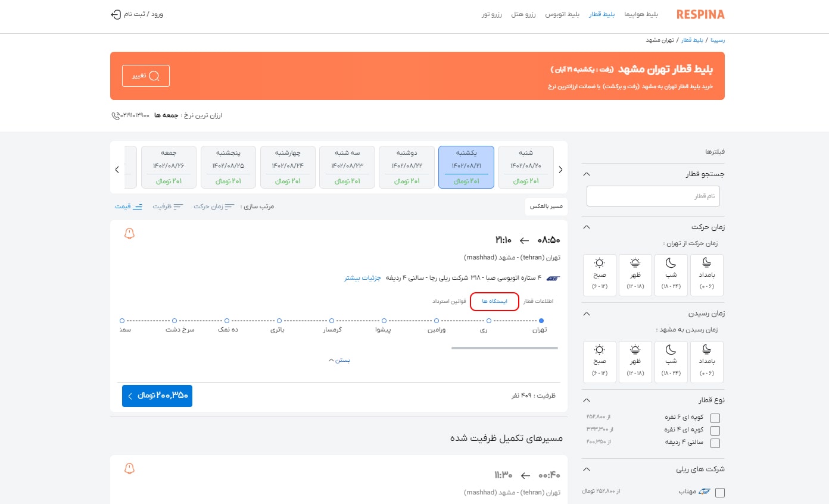Select the night (شب) arrival time filter
829x504 pixels.
click(x=671, y=362)
